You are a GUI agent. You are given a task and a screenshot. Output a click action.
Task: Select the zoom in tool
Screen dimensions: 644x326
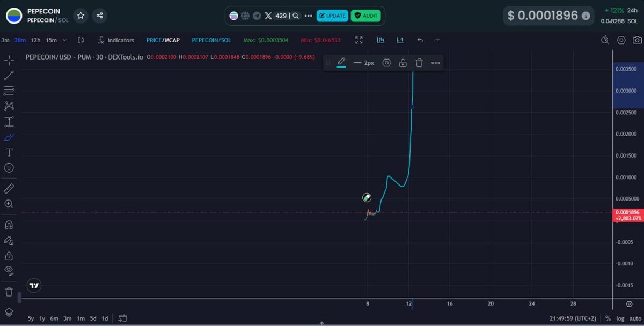coord(9,204)
